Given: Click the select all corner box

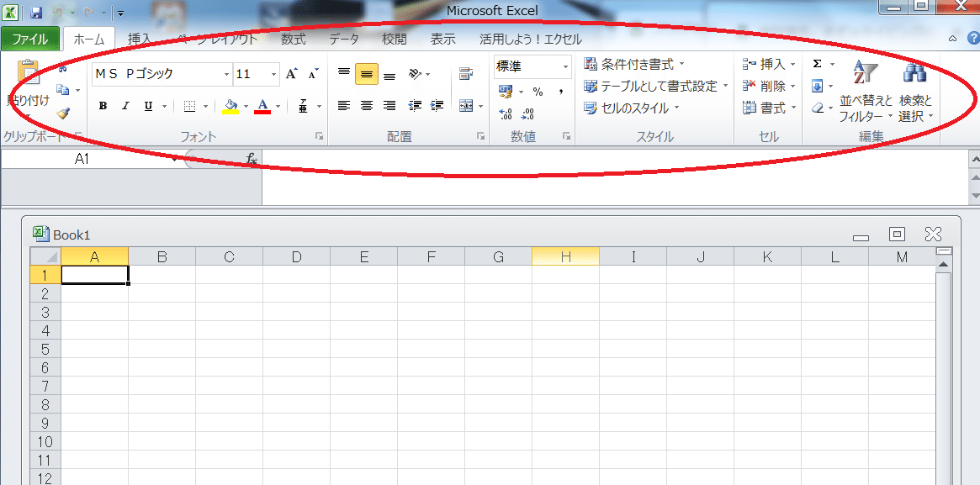Looking at the screenshot, I should 45,256.
